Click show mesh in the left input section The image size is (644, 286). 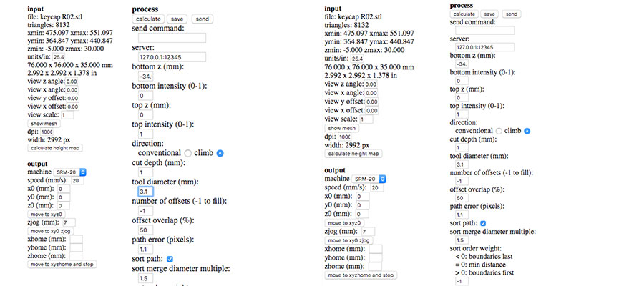(x=44, y=123)
